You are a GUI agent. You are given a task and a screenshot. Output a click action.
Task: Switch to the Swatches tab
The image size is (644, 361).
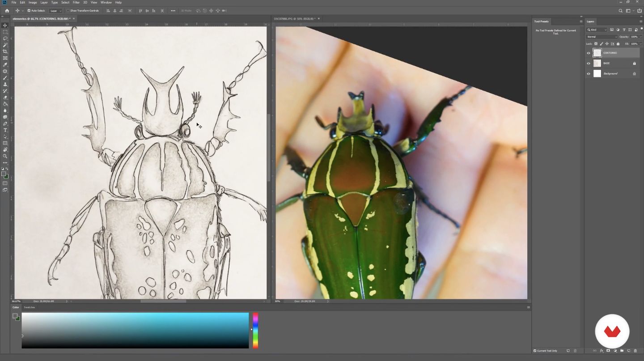pos(29,307)
